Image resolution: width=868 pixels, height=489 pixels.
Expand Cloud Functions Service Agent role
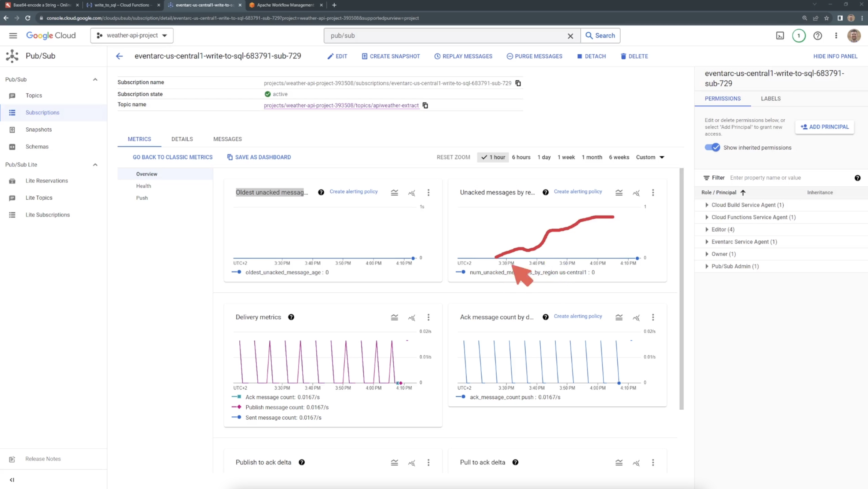tap(707, 217)
